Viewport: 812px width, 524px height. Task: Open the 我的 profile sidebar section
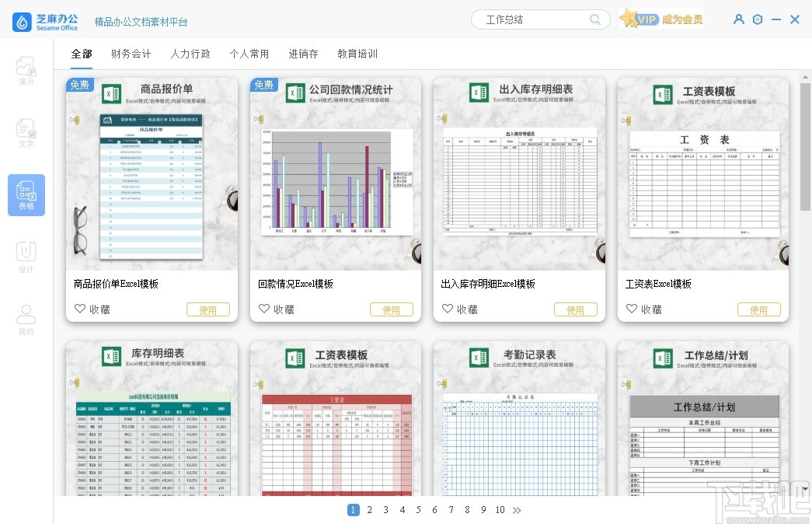tap(26, 320)
